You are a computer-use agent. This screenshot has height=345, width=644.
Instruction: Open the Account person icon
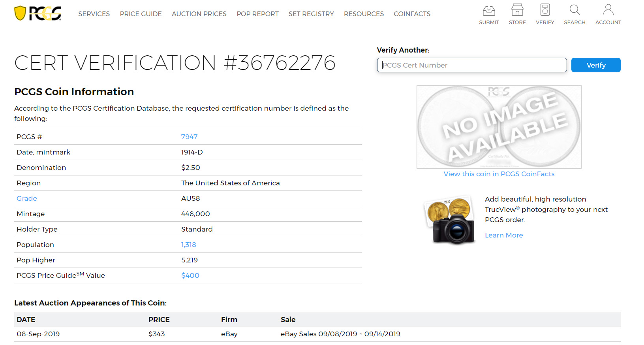point(608,10)
